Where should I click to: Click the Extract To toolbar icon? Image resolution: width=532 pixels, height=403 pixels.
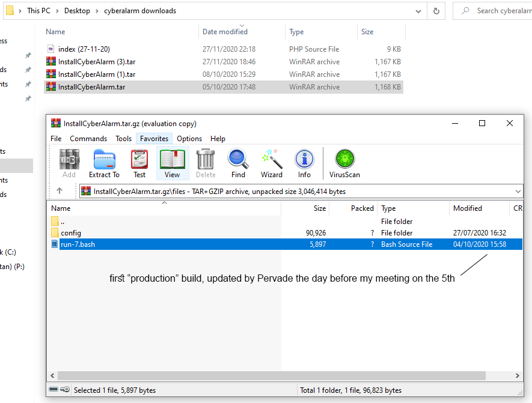104,163
